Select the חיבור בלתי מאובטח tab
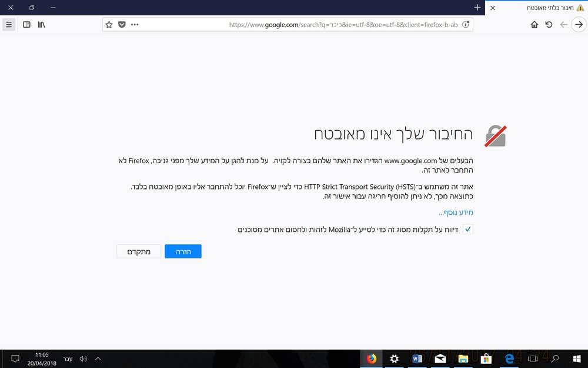 pyautogui.click(x=537, y=8)
